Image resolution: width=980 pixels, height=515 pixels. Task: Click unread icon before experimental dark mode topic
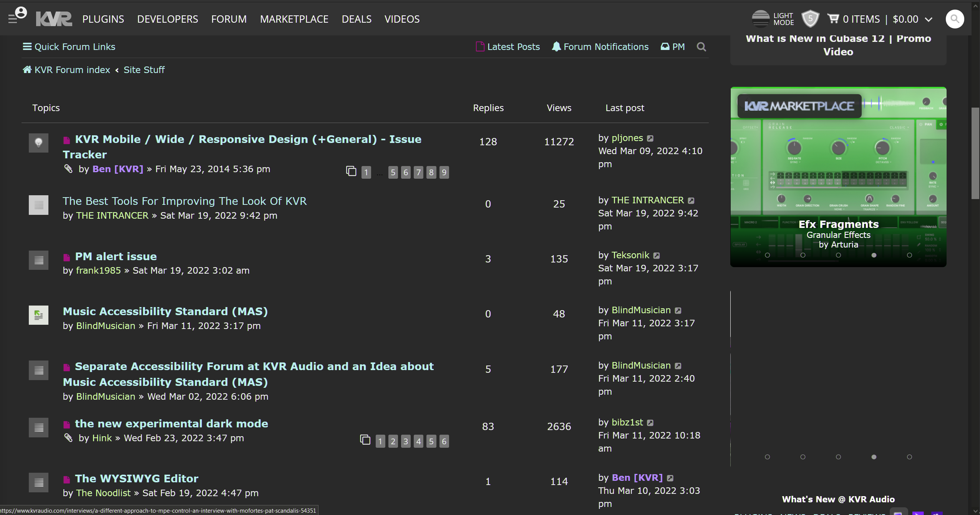(66, 424)
